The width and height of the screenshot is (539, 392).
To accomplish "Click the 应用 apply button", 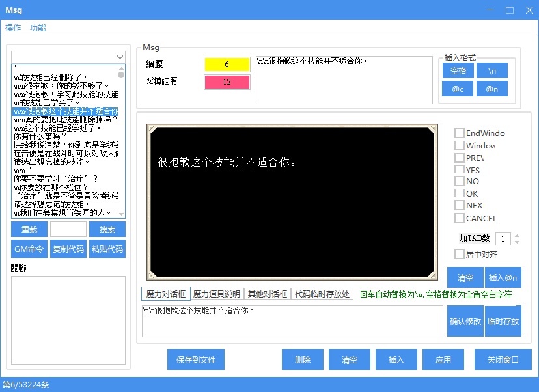I will pyautogui.click(x=443, y=359).
